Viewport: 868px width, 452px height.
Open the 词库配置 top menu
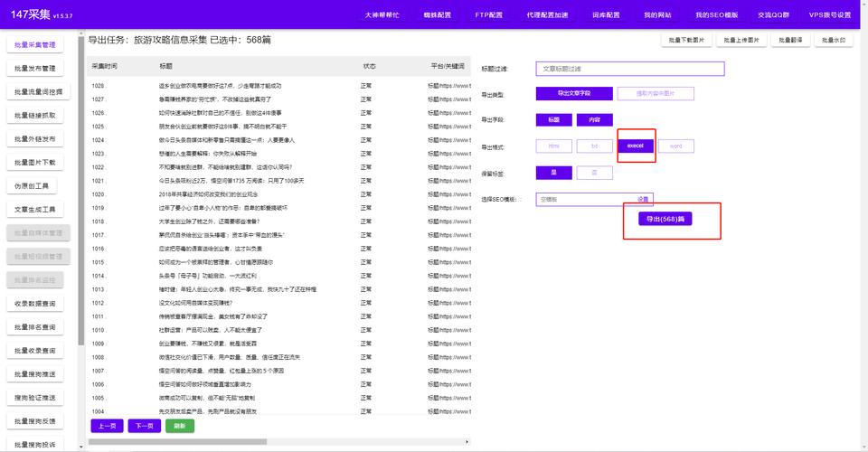[x=606, y=15]
